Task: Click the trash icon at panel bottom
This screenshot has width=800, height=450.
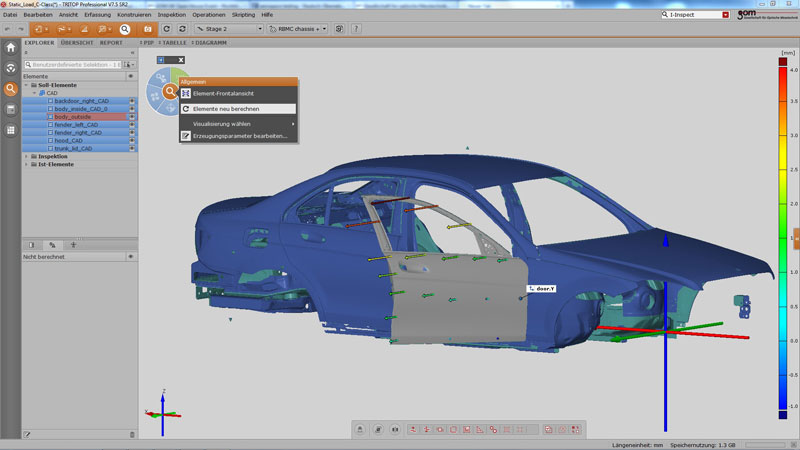Action: (x=132, y=434)
